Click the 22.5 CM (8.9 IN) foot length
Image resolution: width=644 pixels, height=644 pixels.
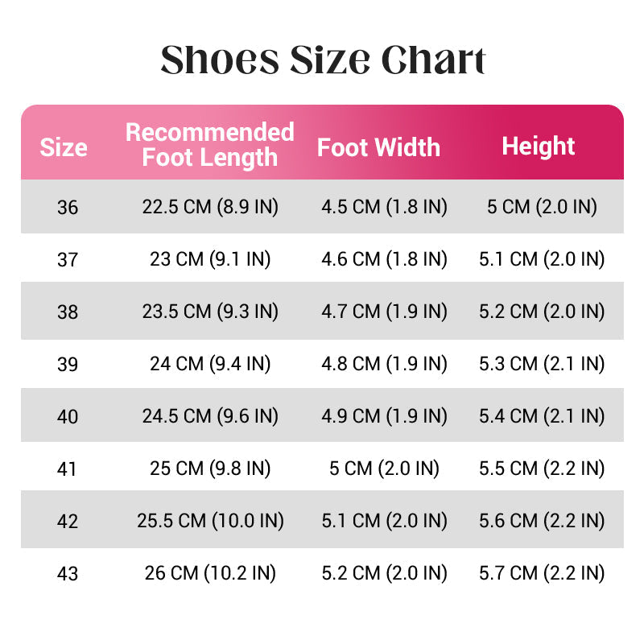tap(210, 207)
